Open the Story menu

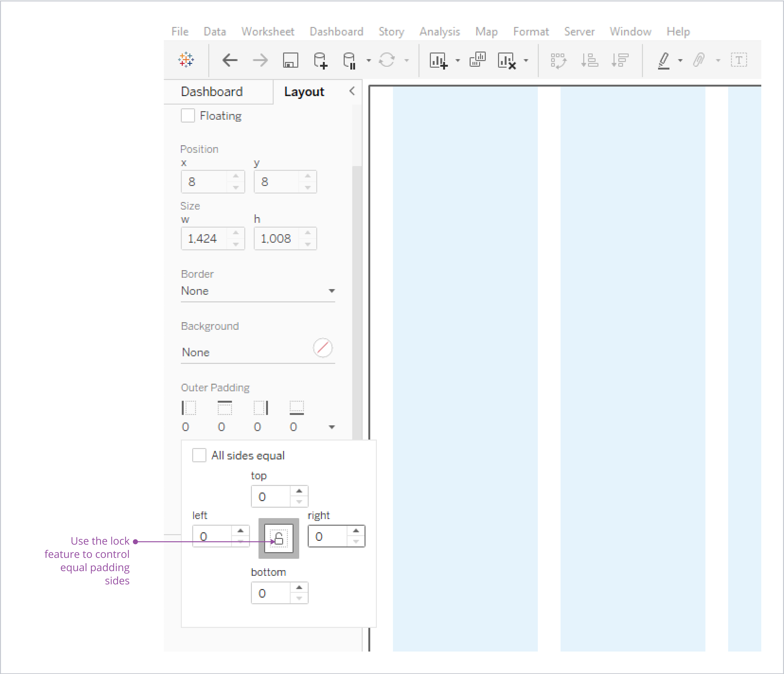tap(391, 31)
